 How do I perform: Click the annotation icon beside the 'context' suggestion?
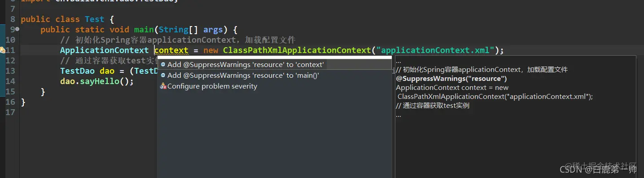tap(163, 64)
